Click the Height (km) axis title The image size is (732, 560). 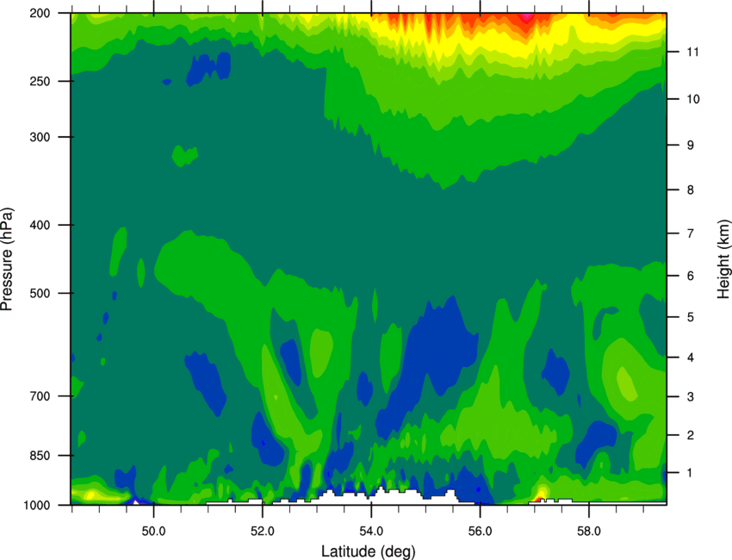click(x=723, y=259)
